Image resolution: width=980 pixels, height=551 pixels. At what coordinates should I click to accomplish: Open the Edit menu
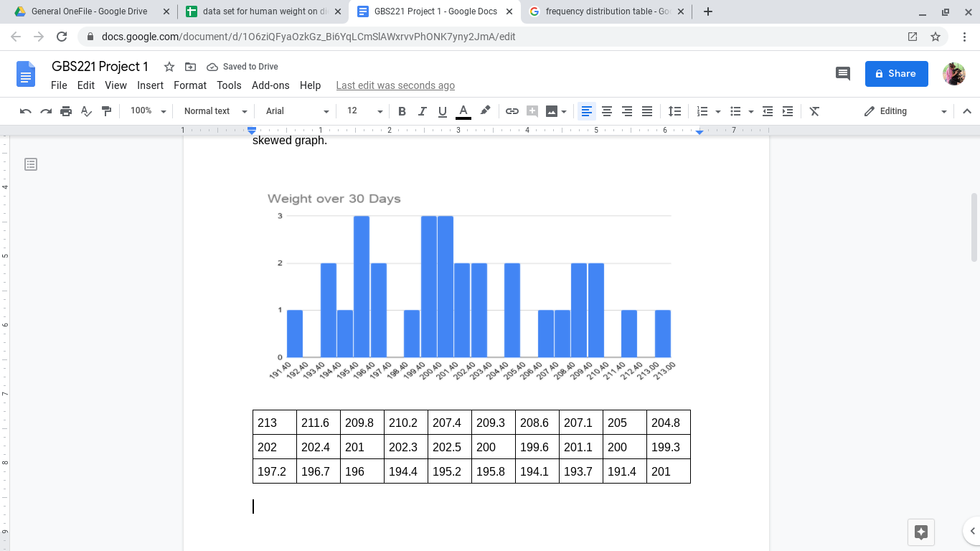coord(86,85)
